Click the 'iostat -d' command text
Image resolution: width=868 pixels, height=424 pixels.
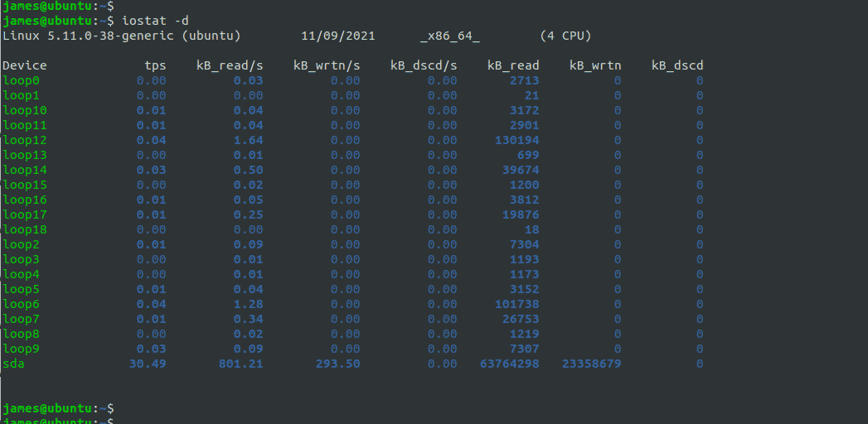(x=155, y=22)
